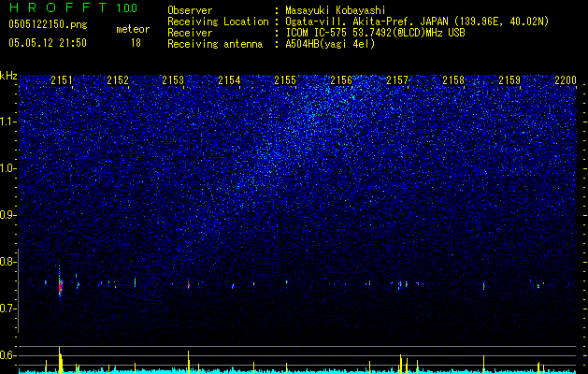
Task: Click the 1.1 kHz axis label
Action: 7,122
